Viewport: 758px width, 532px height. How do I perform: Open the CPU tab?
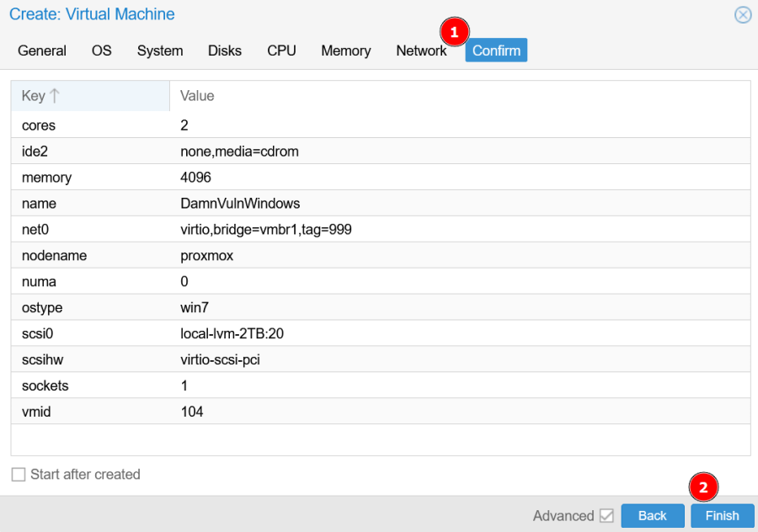click(x=281, y=51)
